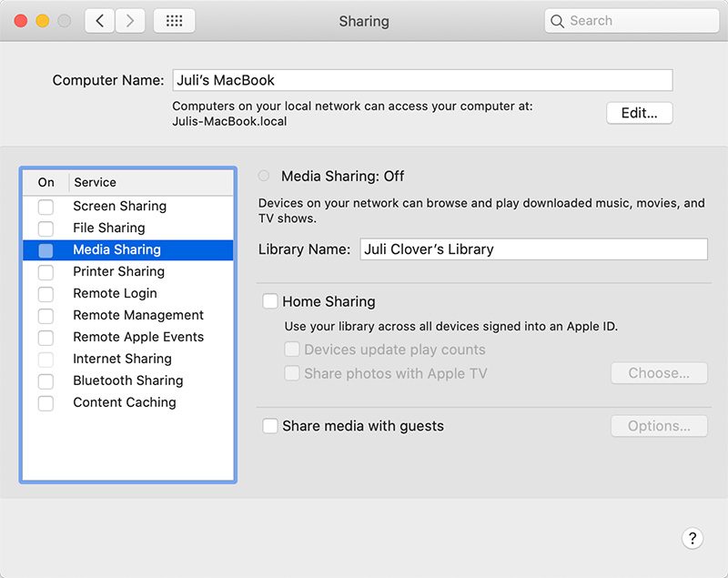Click into the Library Name field
728x578 pixels.
click(533, 249)
